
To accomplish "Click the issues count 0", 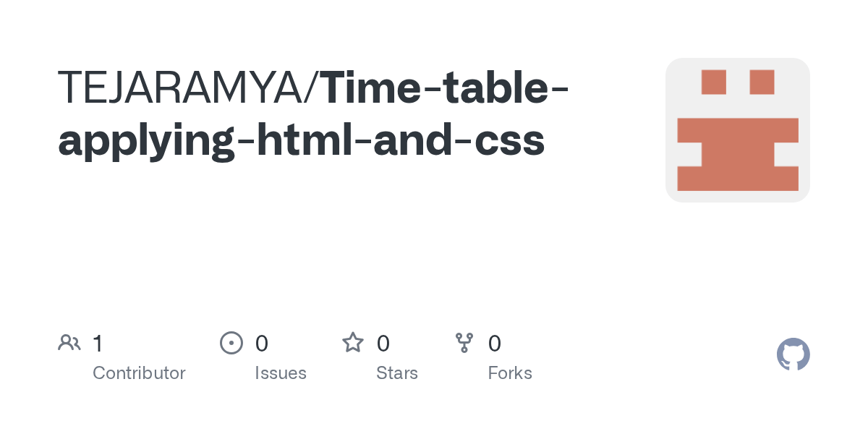I will click(262, 344).
